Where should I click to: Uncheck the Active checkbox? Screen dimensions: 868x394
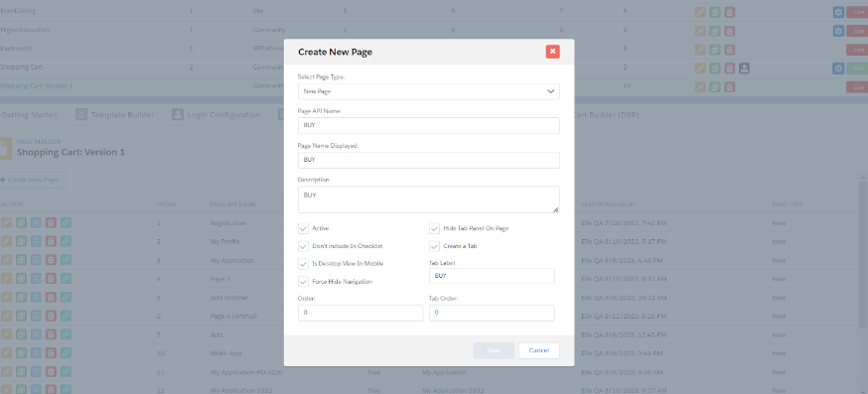click(303, 228)
